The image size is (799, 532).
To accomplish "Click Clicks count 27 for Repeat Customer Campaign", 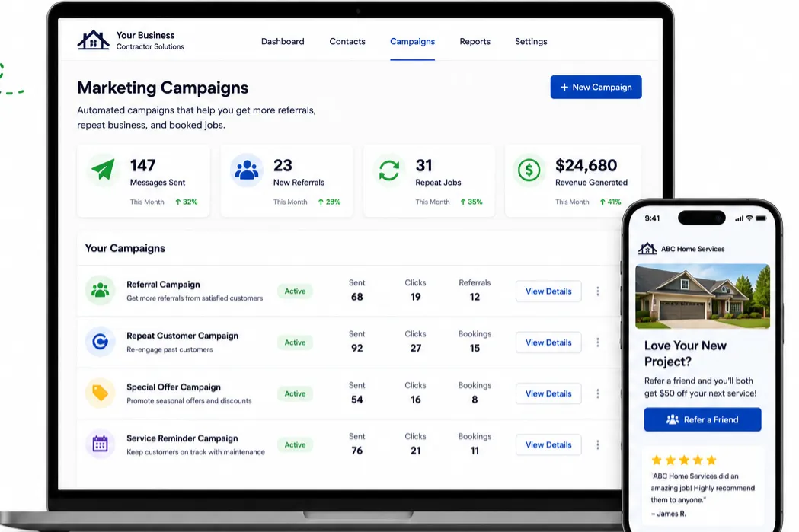I will pyautogui.click(x=416, y=349).
